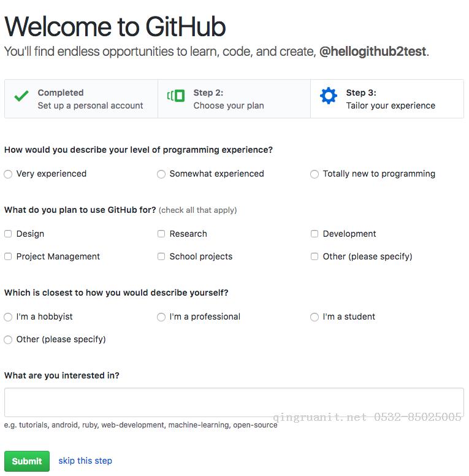Screen dimensions: 469x476
Task: Pick Other (please specify) self-description radio
Action: click(x=8, y=340)
